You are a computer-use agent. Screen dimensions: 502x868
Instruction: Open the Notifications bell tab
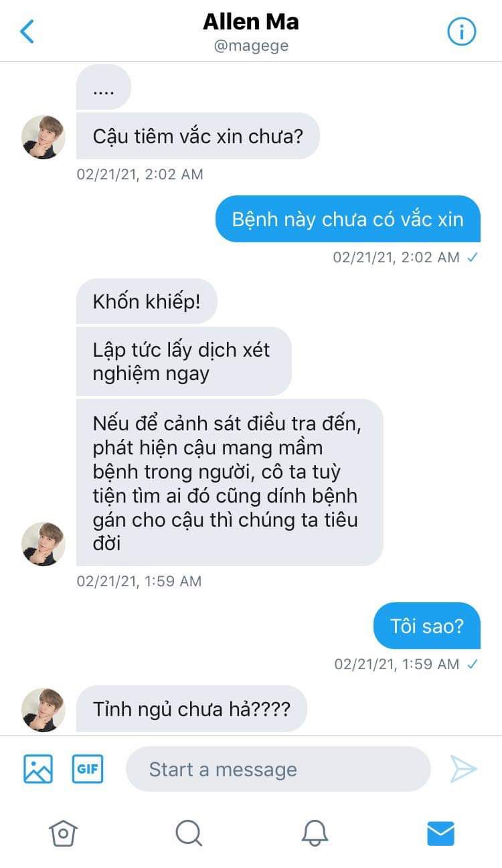[x=315, y=833]
